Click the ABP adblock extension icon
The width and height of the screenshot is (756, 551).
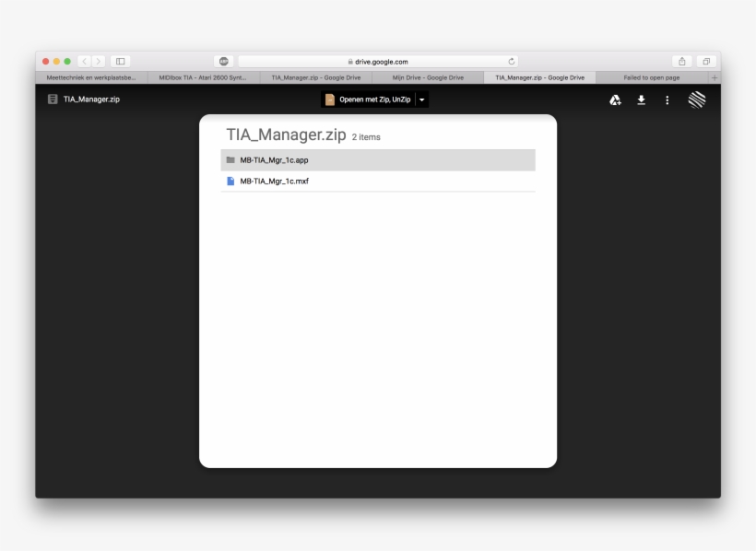[224, 62]
